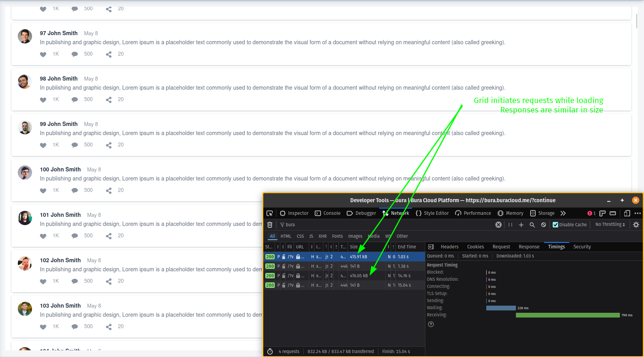
Task: Clear the network log with the trash icon
Action: point(270,225)
